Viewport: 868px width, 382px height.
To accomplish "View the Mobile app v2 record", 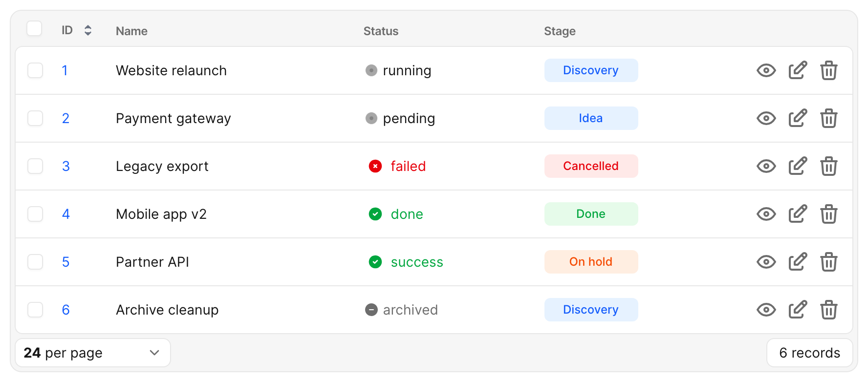I will (766, 214).
